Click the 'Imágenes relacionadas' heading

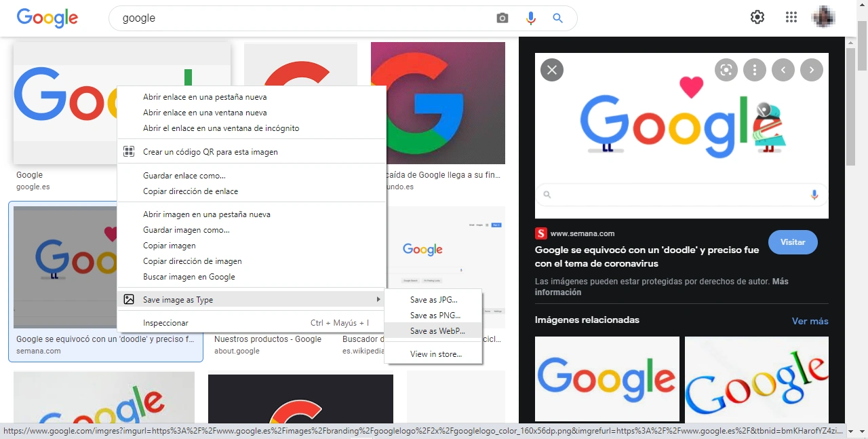pos(587,320)
